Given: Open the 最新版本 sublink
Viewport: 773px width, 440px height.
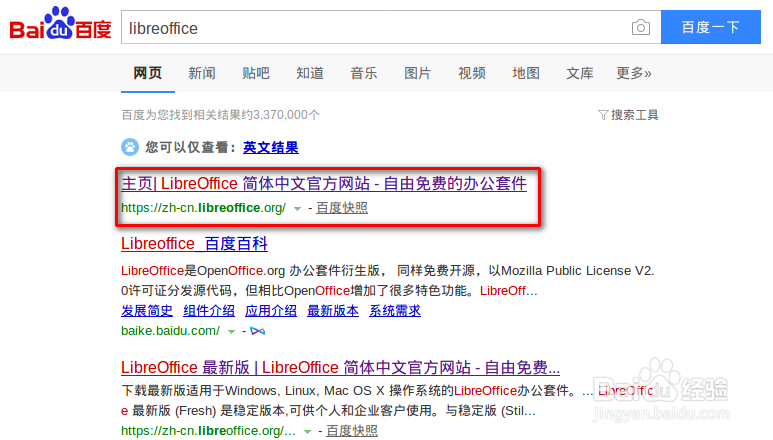Looking at the screenshot, I should (333, 310).
